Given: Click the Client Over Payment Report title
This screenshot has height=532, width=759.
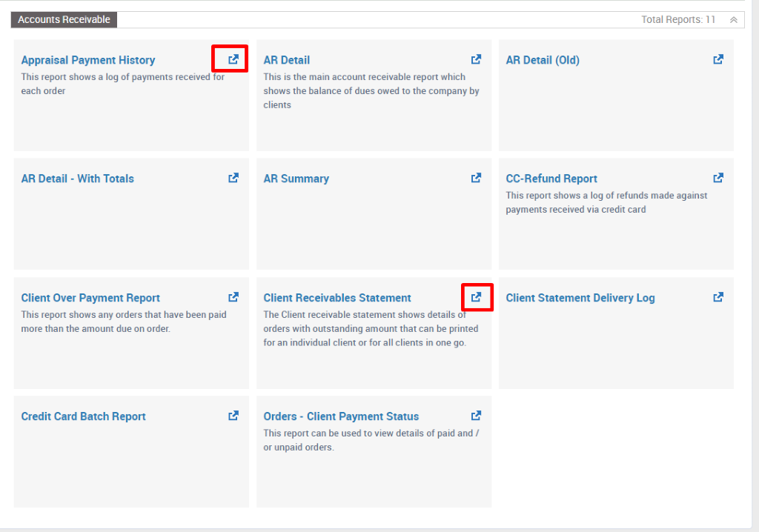Looking at the screenshot, I should tap(90, 297).
